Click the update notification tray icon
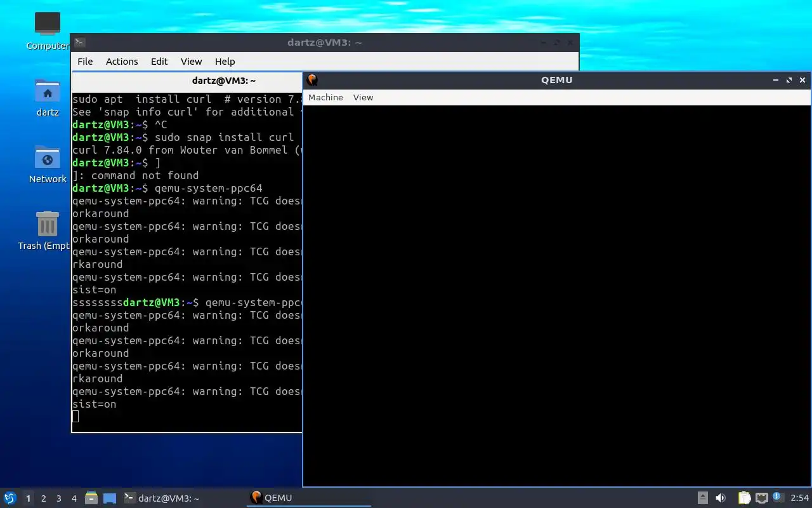812x508 pixels. click(x=778, y=497)
